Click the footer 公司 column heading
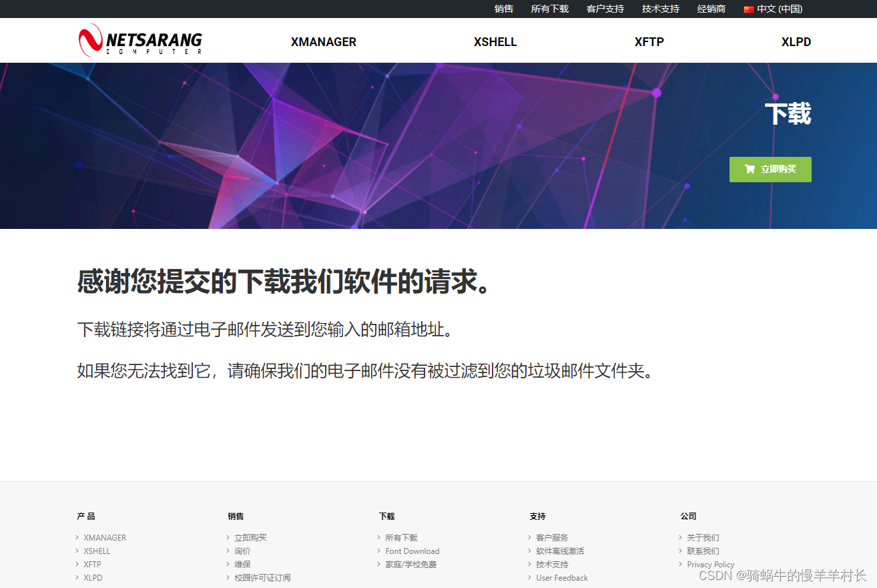Screen dimensions: 877x588 point(688,516)
